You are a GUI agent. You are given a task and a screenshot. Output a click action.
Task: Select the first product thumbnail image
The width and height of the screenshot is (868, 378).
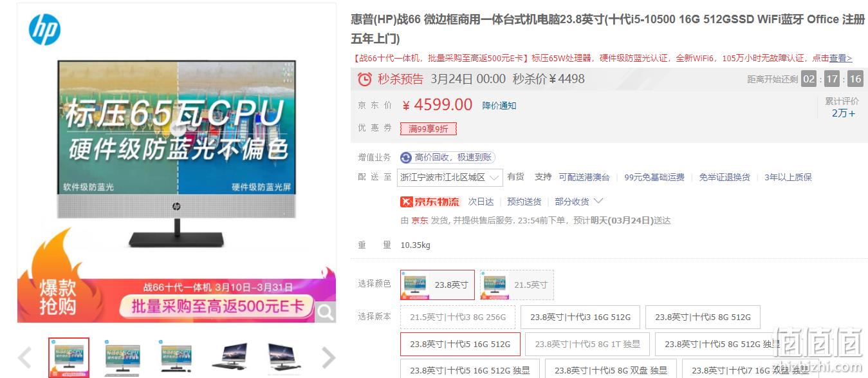[x=69, y=357]
